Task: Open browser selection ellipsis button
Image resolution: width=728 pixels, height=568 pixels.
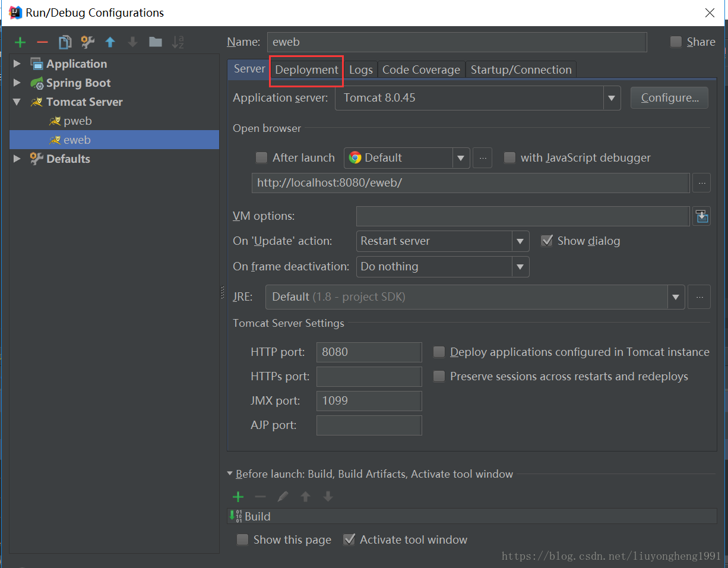Action: click(483, 158)
